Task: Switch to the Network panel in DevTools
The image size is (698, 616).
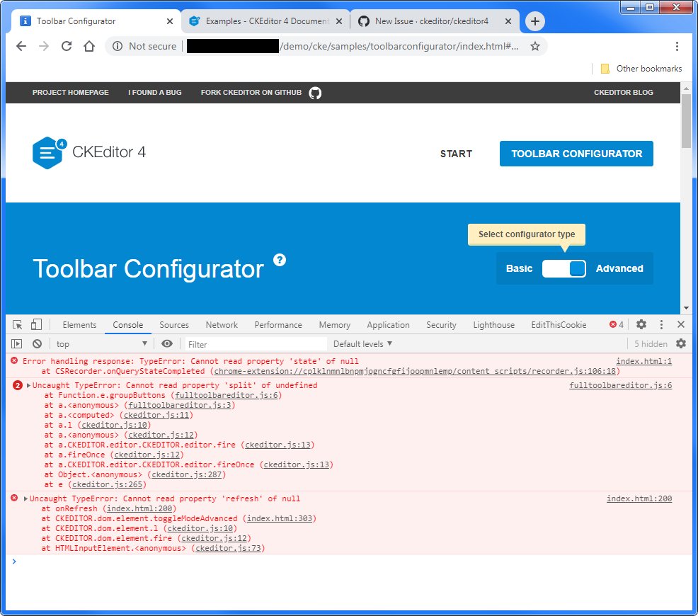Action: [x=222, y=324]
